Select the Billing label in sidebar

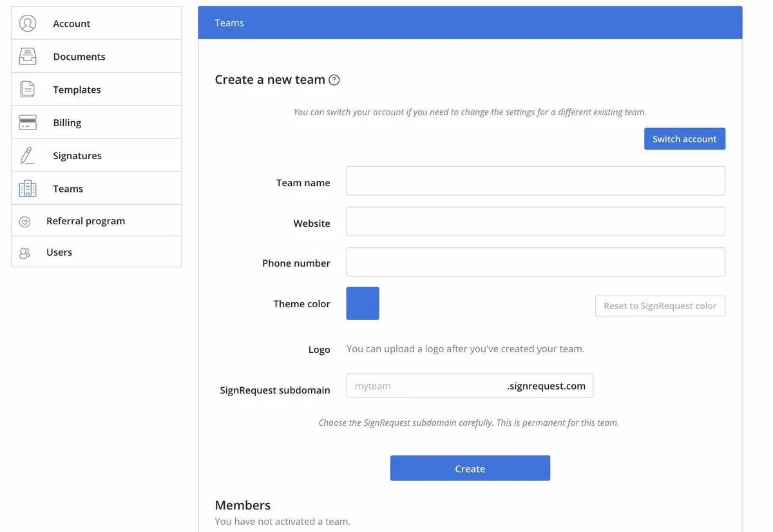tap(67, 122)
